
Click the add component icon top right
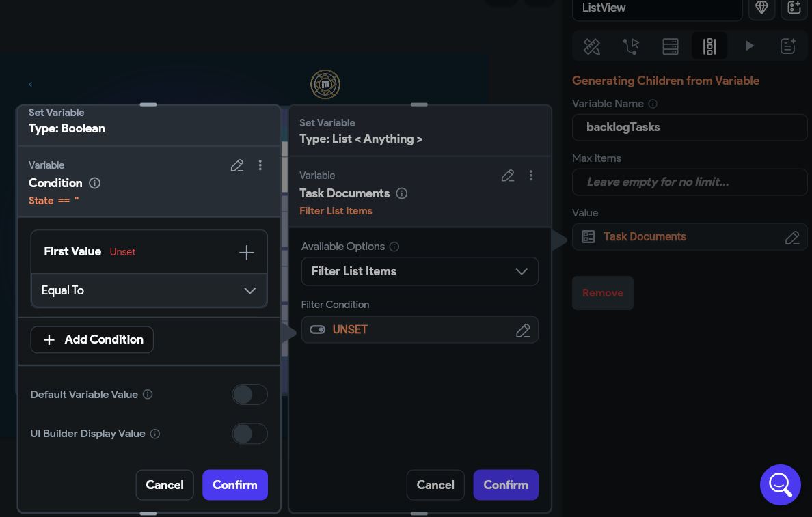[794, 8]
